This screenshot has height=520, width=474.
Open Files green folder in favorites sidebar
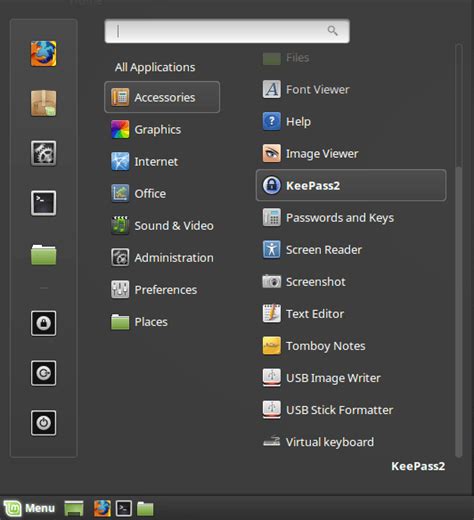(x=44, y=255)
